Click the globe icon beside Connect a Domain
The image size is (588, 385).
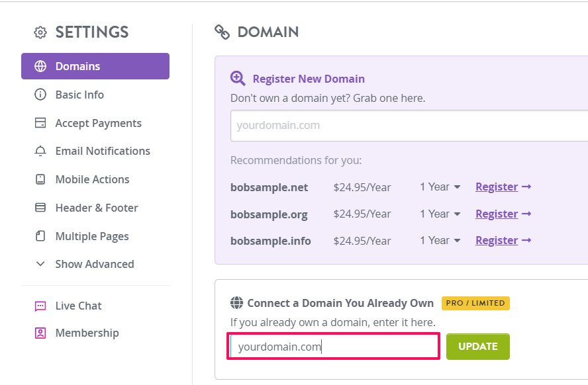(x=236, y=302)
